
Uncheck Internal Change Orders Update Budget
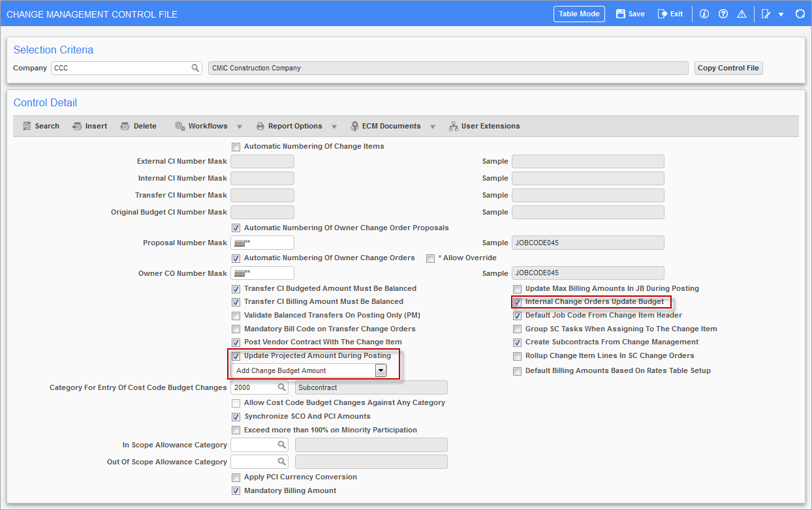[518, 301]
